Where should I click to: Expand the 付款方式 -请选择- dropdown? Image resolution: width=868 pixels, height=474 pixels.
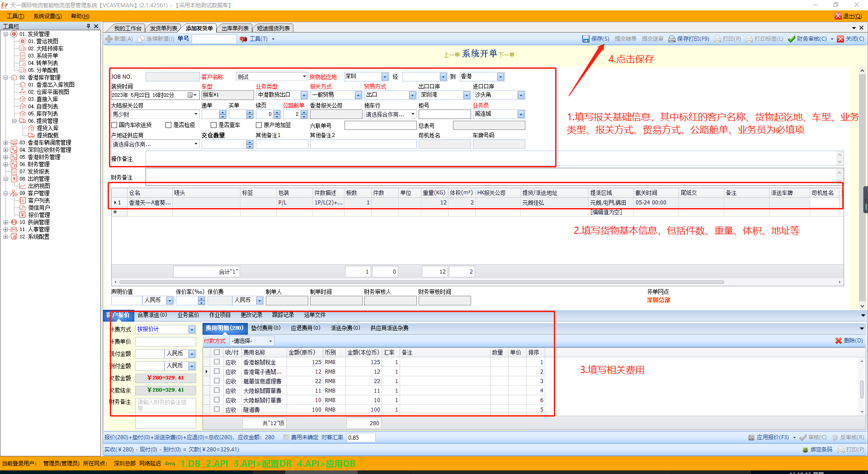270,341
